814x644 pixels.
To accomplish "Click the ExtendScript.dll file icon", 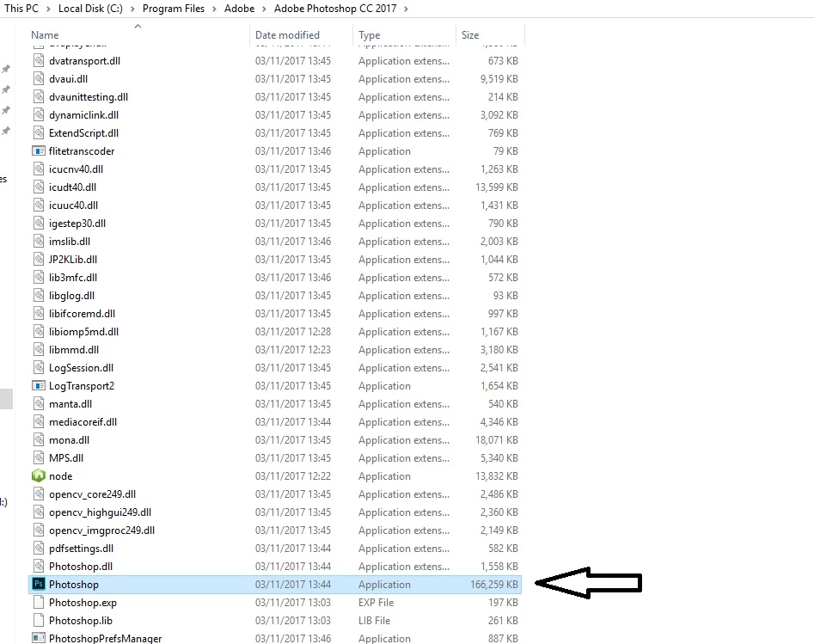I will coord(39,133).
